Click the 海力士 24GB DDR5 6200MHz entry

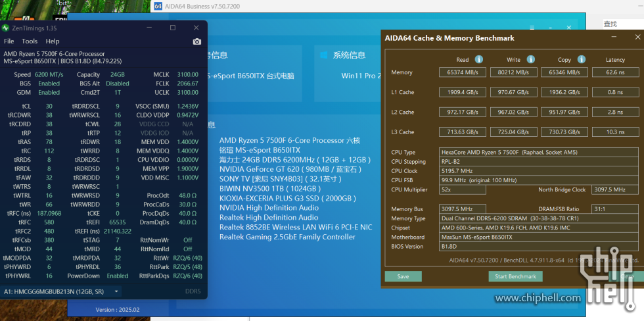click(x=295, y=160)
